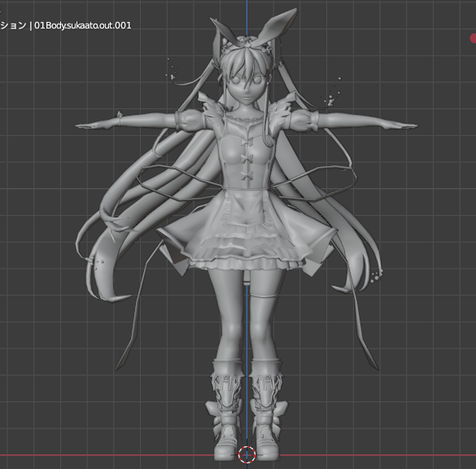This screenshot has width=476, height=469.
Task: Click the 01Body.sukaato.out.001 object name overlay text
Action: (x=82, y=25)
